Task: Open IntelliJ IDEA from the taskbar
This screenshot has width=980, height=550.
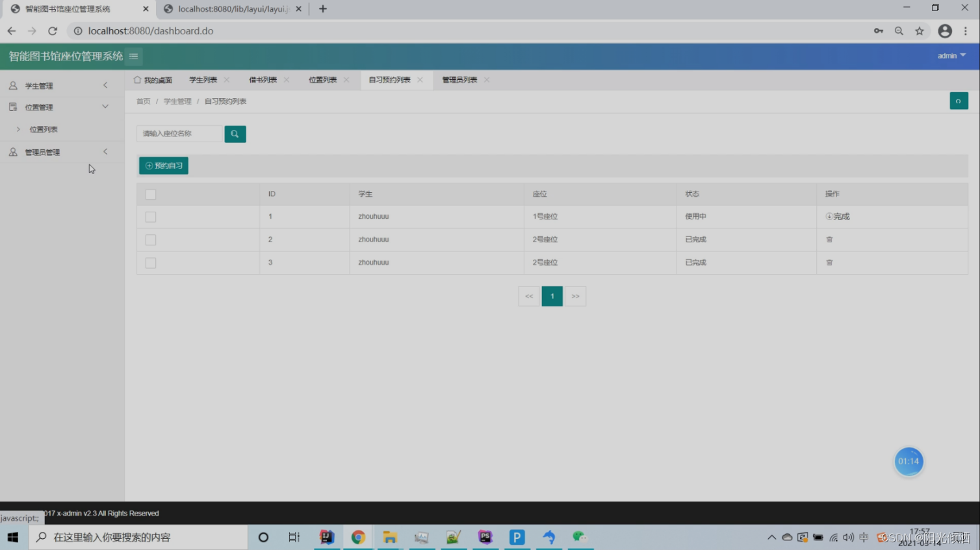Action: point(327,537)
